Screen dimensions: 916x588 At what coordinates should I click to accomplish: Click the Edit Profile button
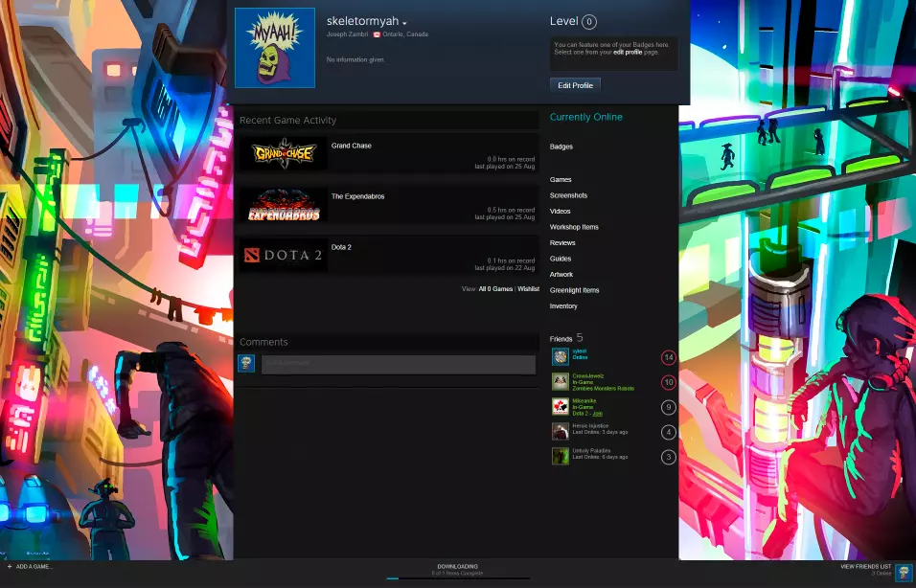tap(575, 85)
